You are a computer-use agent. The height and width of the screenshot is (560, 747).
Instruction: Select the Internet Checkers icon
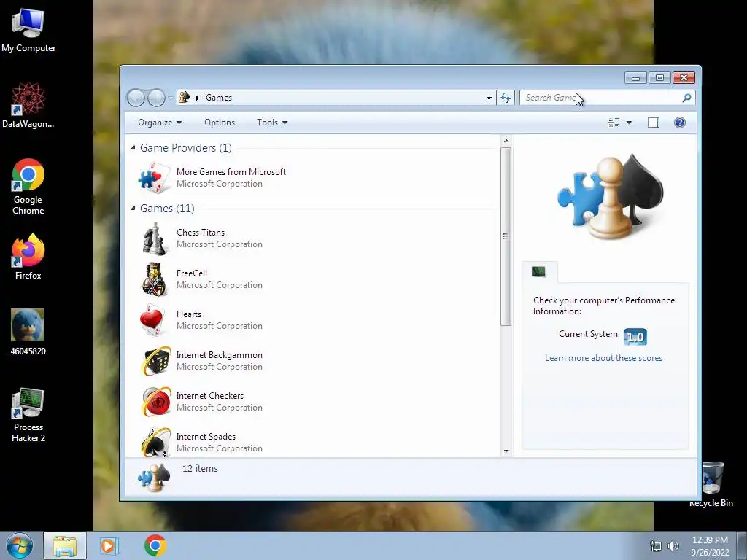pos(156,402)
